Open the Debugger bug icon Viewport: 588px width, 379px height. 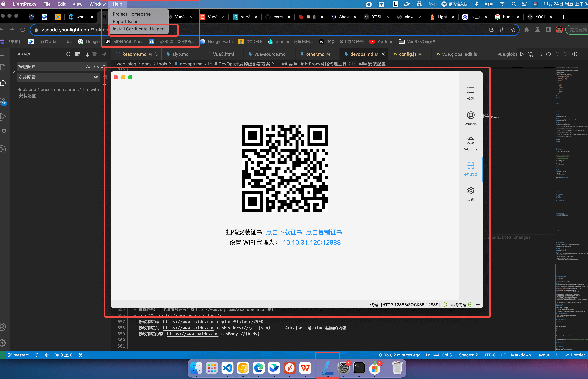[x=470, y=141]
